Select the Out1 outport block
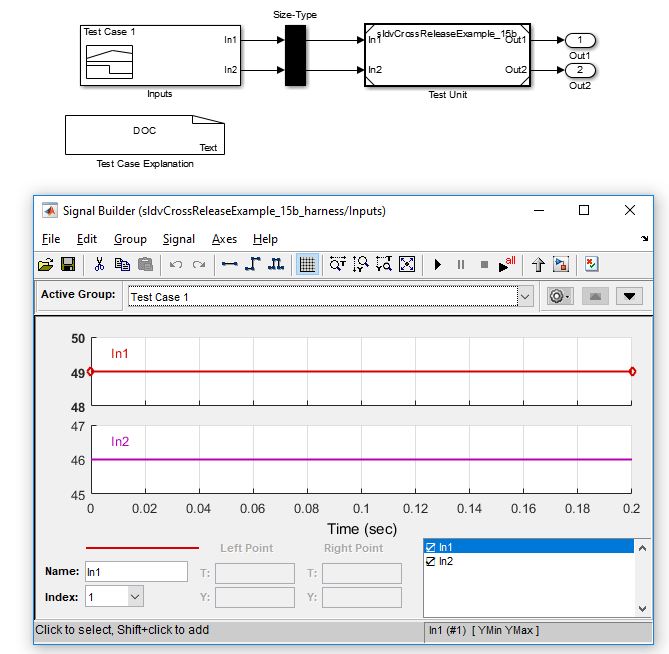This screenshot has width=669, height=654. point(580,40)
